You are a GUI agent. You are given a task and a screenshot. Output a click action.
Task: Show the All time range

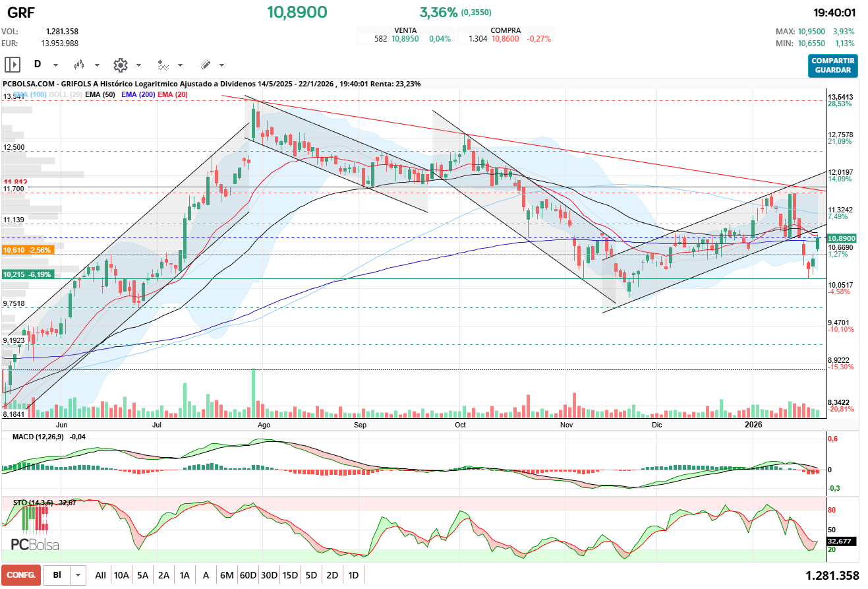coord(100,575)
